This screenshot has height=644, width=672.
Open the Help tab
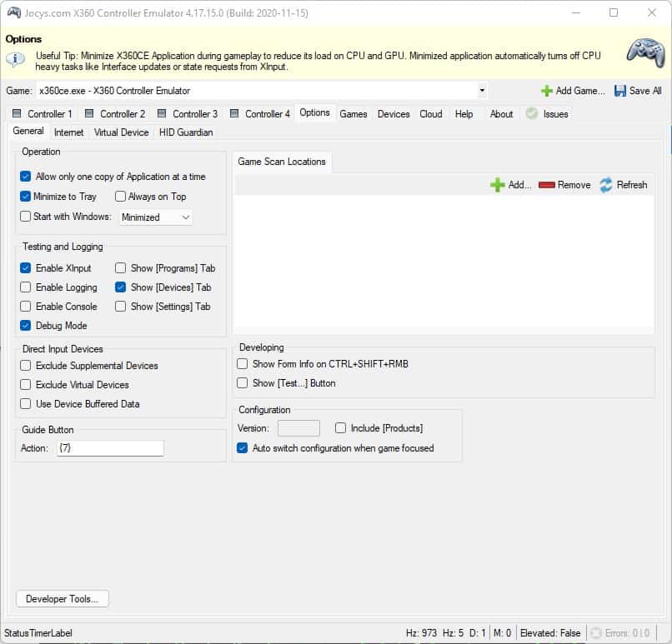tap(464, 114)
